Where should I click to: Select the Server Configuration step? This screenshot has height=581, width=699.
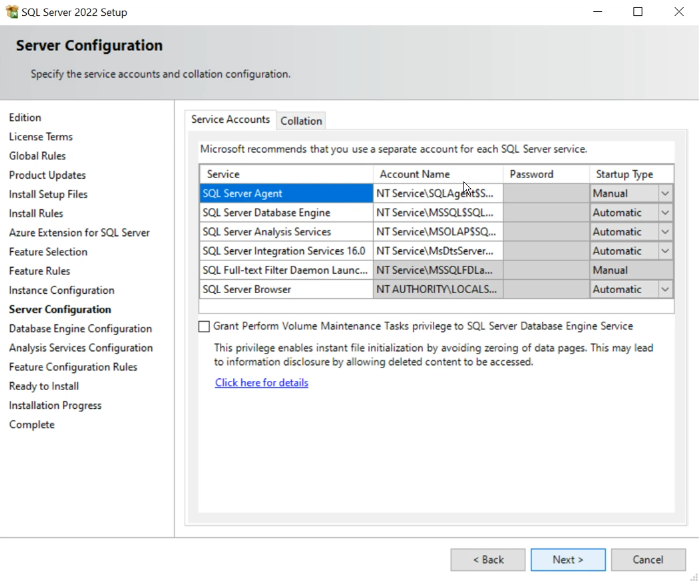click(x=60, y=309)
